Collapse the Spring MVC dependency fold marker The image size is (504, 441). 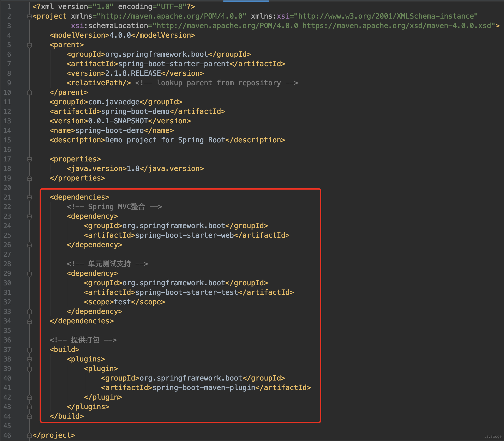[30, 216]
